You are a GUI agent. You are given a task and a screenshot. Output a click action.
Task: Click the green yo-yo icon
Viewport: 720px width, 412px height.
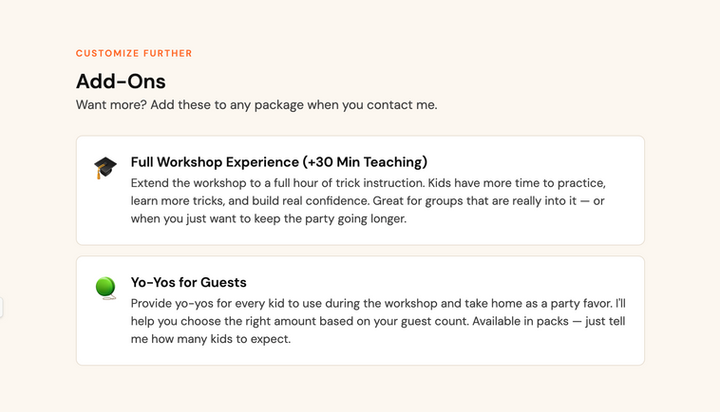(x=106, y=288)
